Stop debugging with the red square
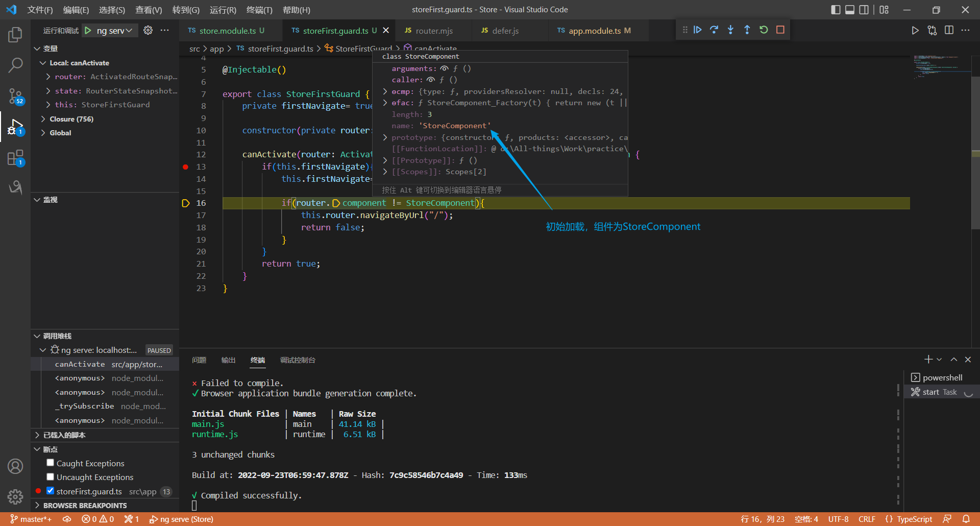 coord(780,30)
